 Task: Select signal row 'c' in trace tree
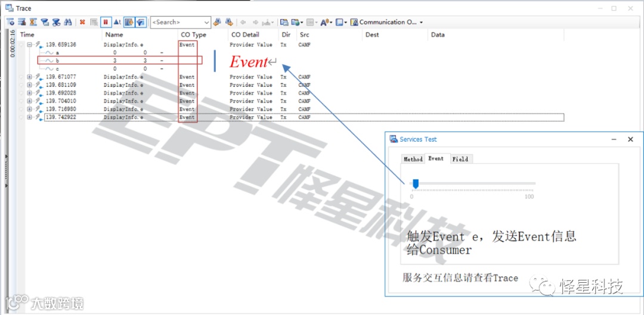[x=57, y=69]
